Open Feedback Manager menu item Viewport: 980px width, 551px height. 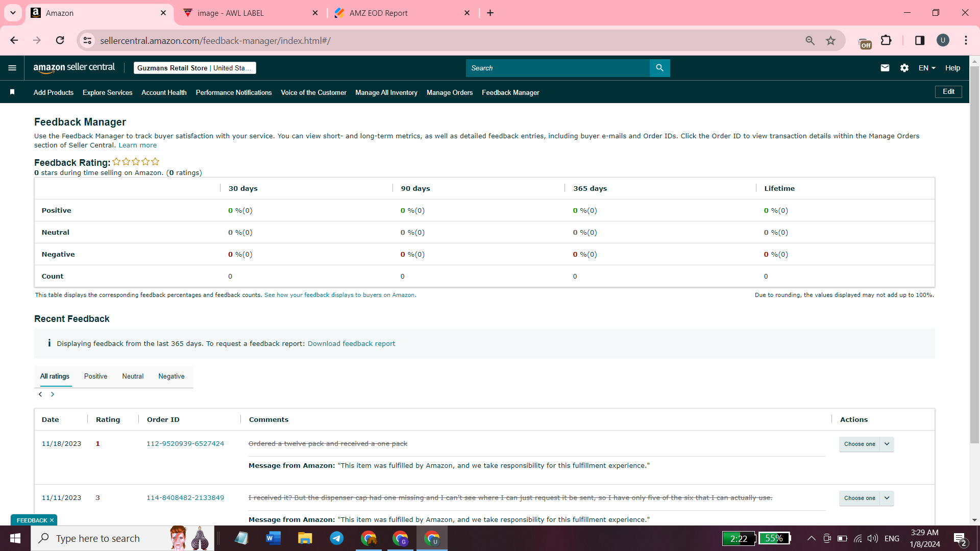point(510,92)
